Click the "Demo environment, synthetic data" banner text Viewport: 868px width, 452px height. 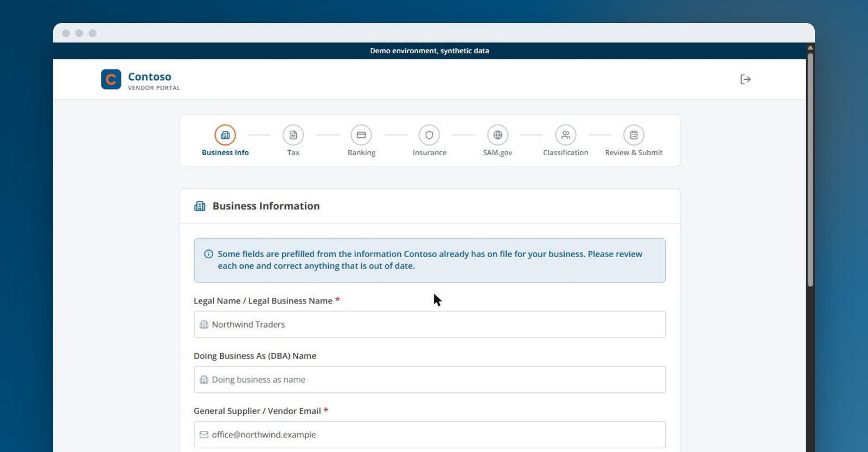point(430,50)
